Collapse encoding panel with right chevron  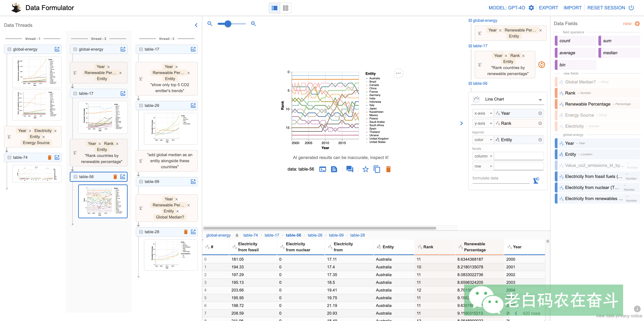pos(462,123)
